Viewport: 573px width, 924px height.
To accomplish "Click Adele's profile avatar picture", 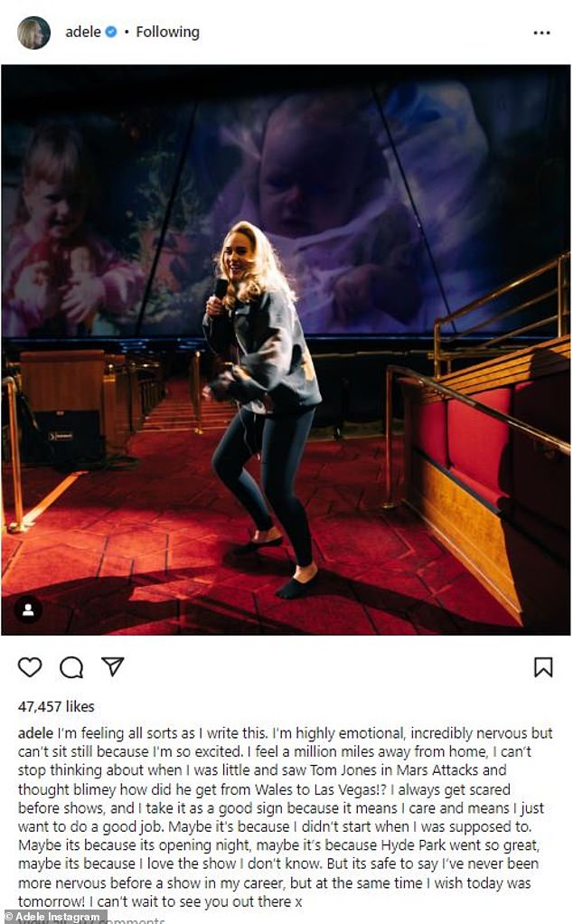I will point(34,33).
